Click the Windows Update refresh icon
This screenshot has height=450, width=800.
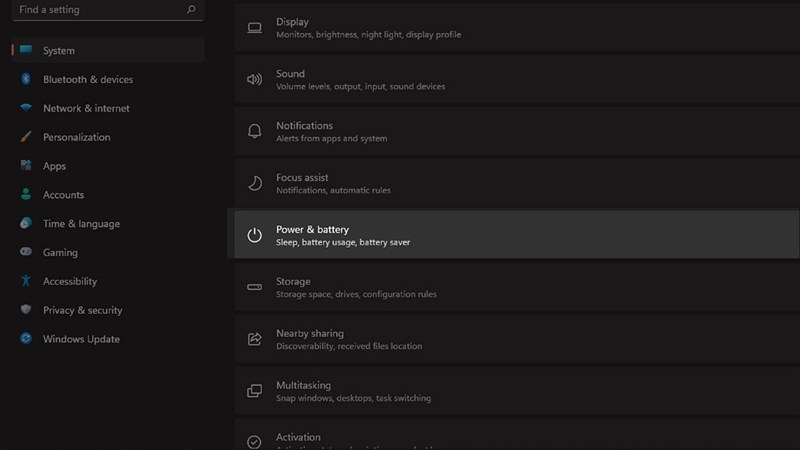click(26, 338)
